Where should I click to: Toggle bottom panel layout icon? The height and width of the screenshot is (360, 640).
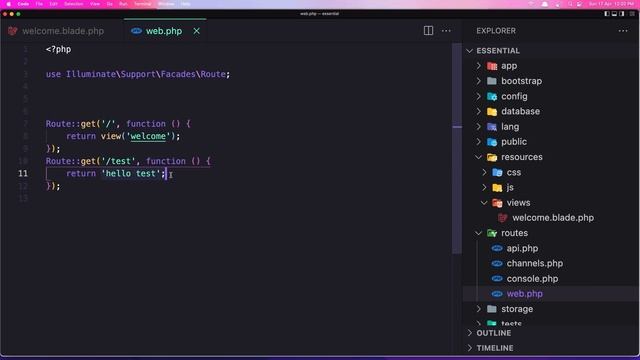pos(614,13)
